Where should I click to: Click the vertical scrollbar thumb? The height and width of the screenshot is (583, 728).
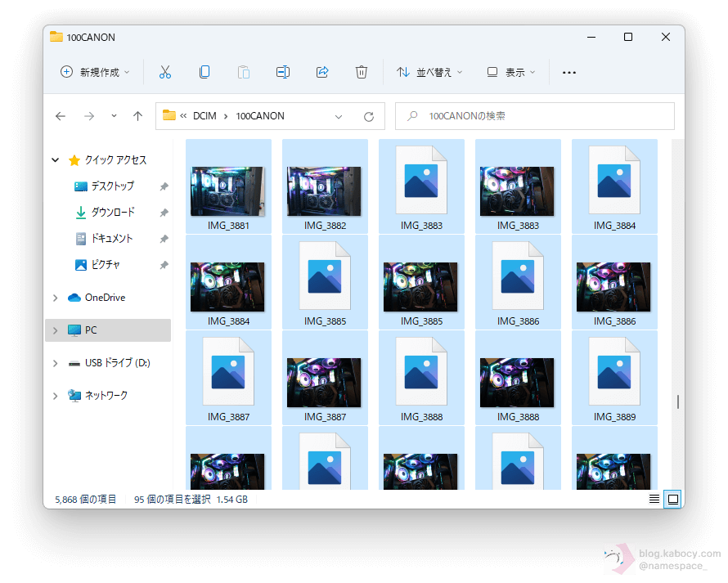pyautogui.click(x=677, y=401)
